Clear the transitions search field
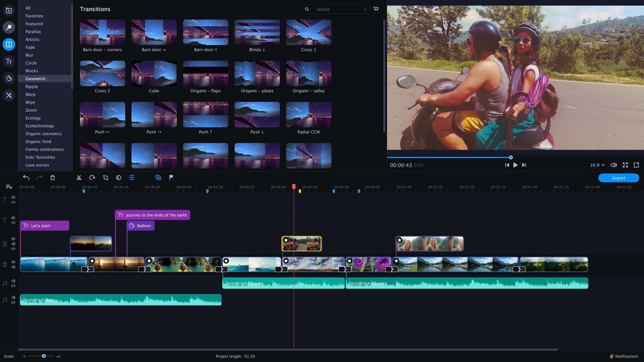Screen dimensions: 644x362 click(x=365, y=9)
